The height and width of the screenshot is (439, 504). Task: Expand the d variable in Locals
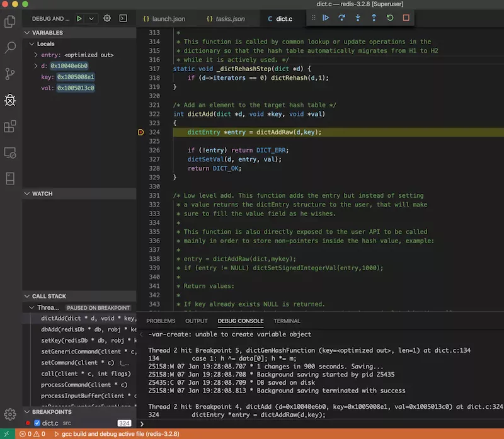click(x=36, y=66)
